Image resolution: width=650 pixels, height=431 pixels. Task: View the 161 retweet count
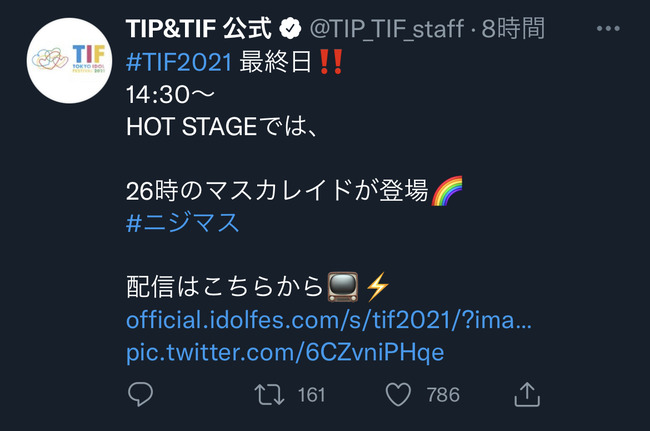pos(312,395)
